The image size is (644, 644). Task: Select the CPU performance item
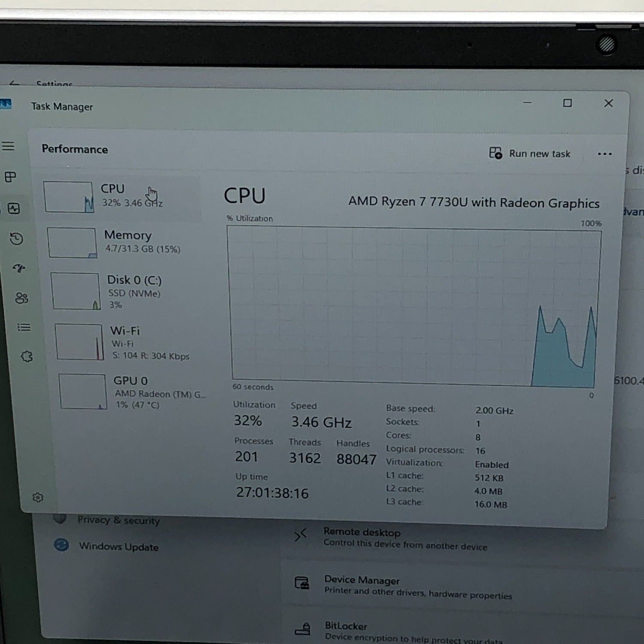click(x=121, y=196)
